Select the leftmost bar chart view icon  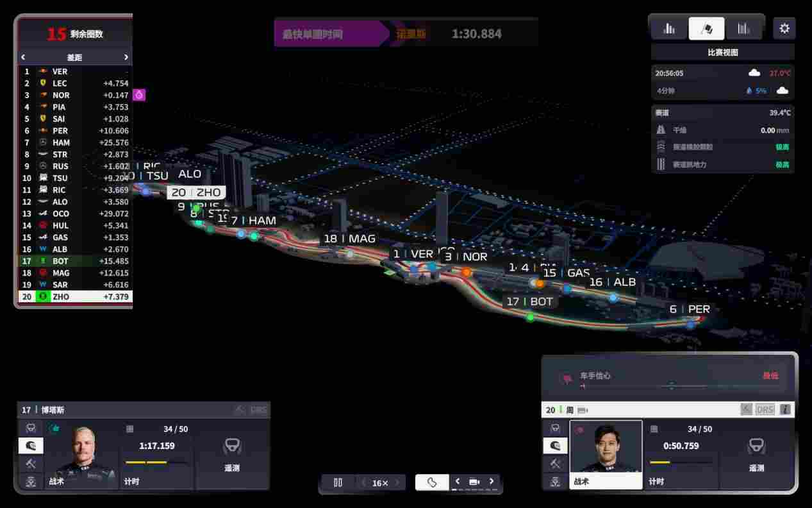tap(667, 28)
